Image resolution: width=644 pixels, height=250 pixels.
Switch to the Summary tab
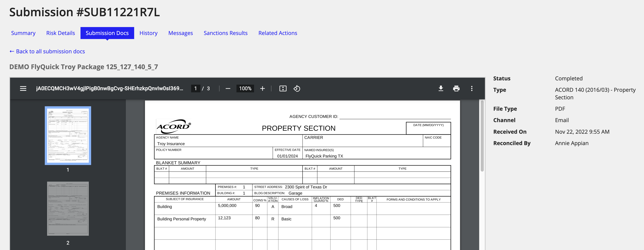[x=23, y=33]
